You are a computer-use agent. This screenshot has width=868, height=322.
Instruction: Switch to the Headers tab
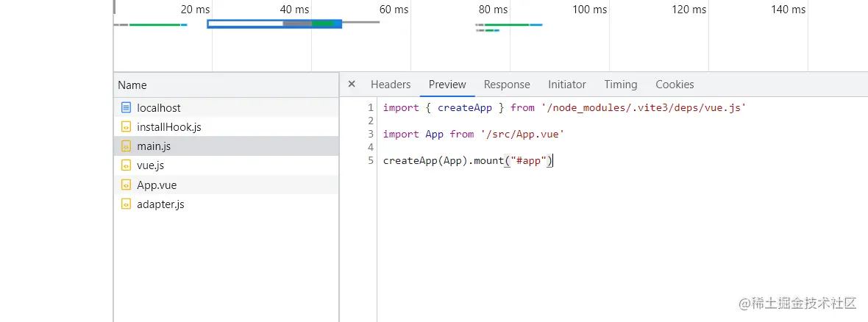(391, 85)
